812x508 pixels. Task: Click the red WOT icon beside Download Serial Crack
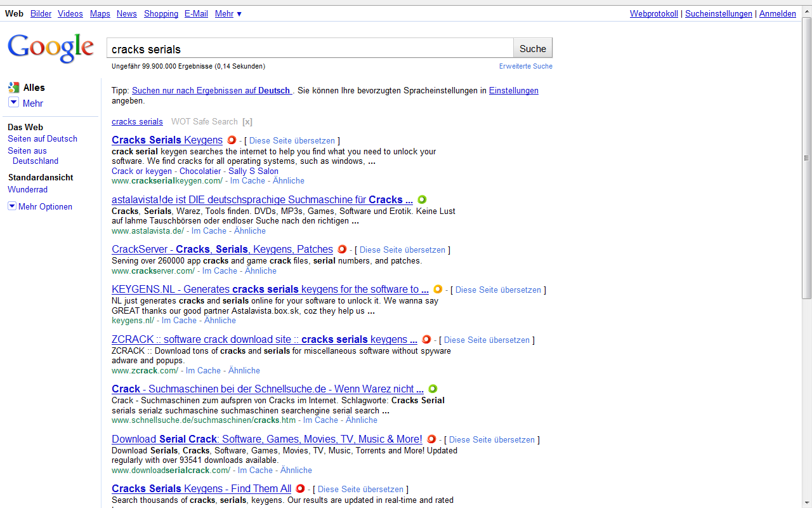point(431,439)
